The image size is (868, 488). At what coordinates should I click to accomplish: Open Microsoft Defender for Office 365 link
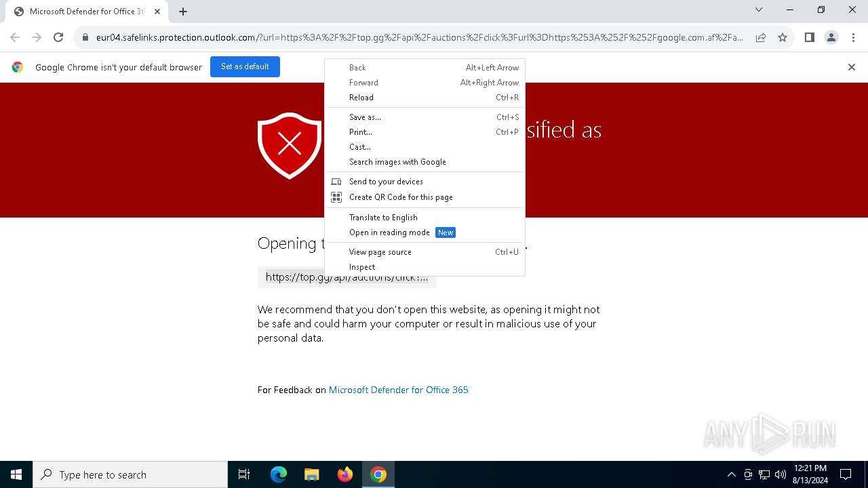398,390
